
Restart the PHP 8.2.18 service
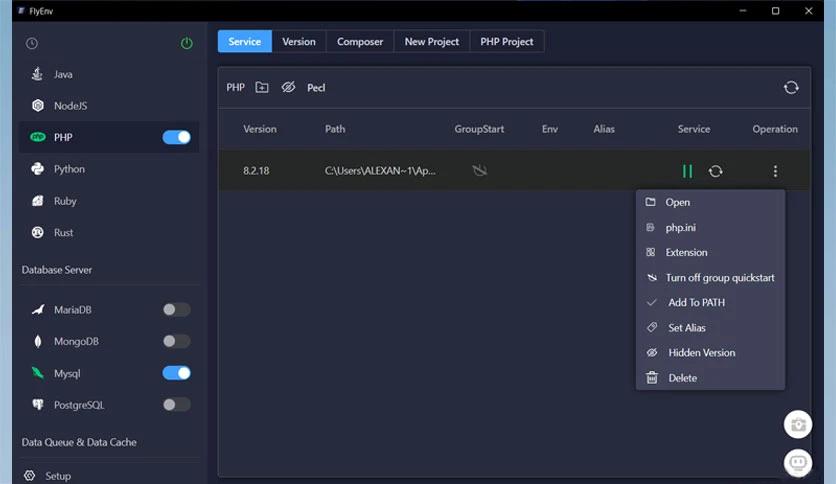tap(716, 171)
